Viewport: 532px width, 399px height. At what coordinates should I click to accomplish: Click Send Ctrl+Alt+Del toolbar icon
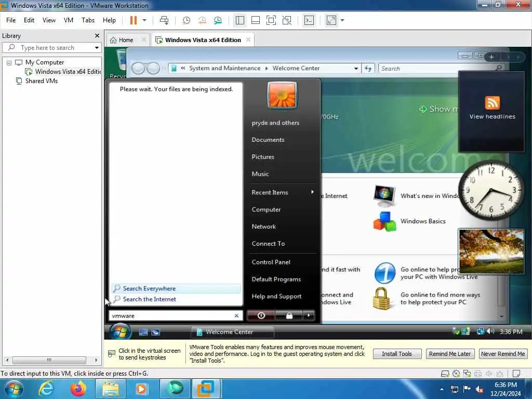coord(164,20)
